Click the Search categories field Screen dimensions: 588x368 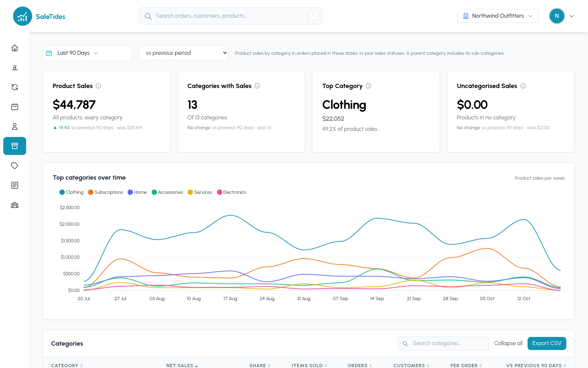click(443, 343)
